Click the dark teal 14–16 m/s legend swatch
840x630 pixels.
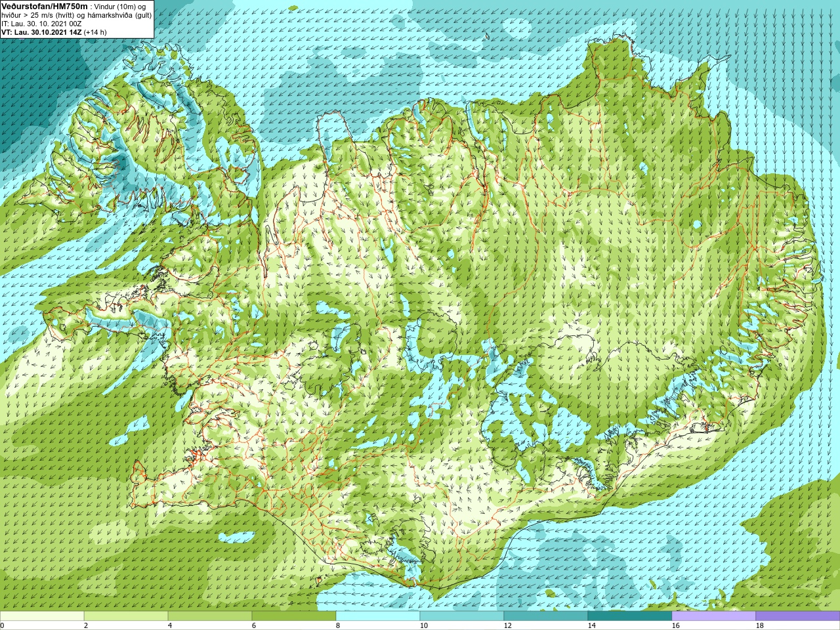tap(630, 616)
